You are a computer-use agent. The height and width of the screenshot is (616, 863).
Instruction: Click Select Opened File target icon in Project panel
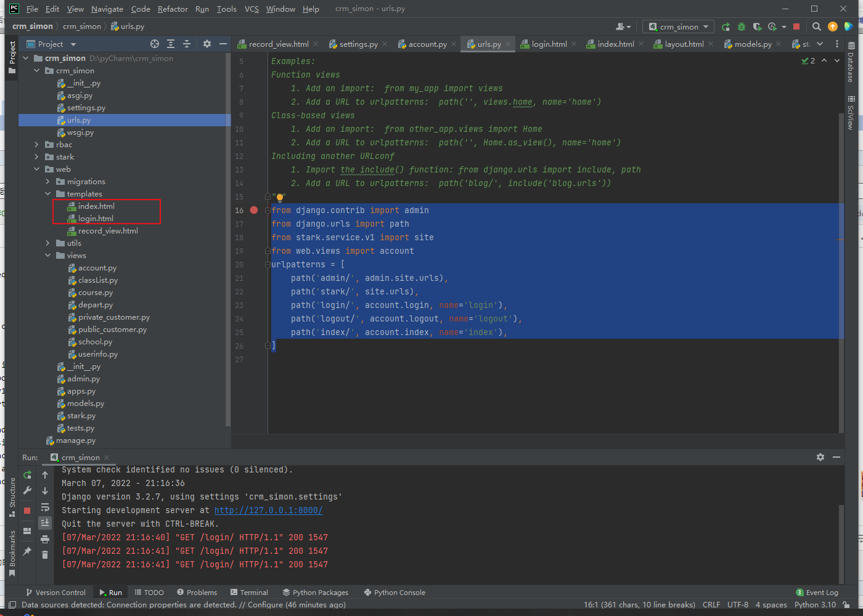pyautogui.click(x=155, y=44)
